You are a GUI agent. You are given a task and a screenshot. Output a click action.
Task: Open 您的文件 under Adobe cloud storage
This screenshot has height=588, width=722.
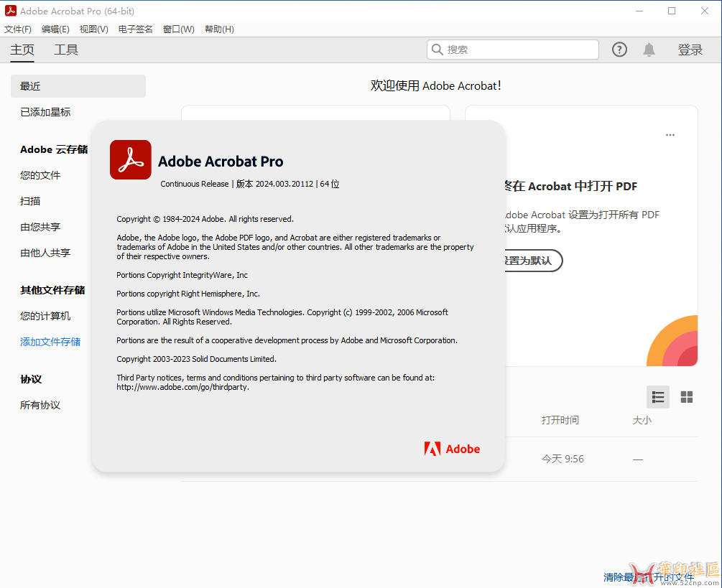point(40,175)
